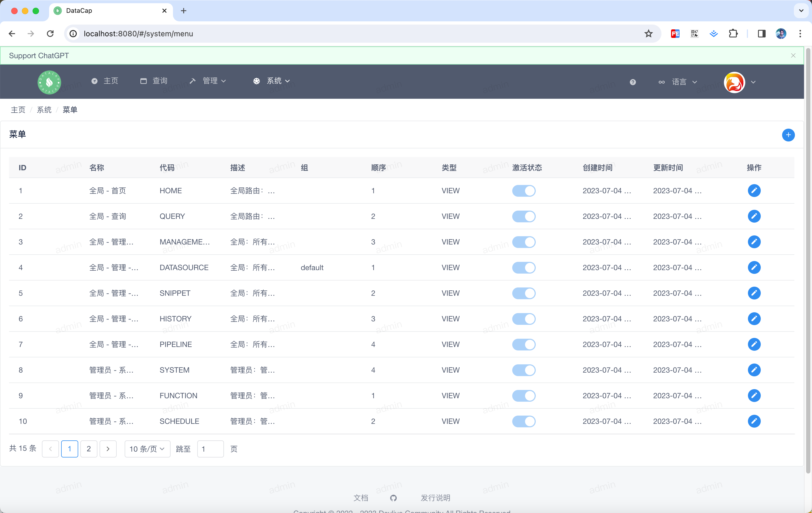Click the DataCap logo
Image resolution: width=812 pixels, height=513 pixels.
(x=49, y=82)
